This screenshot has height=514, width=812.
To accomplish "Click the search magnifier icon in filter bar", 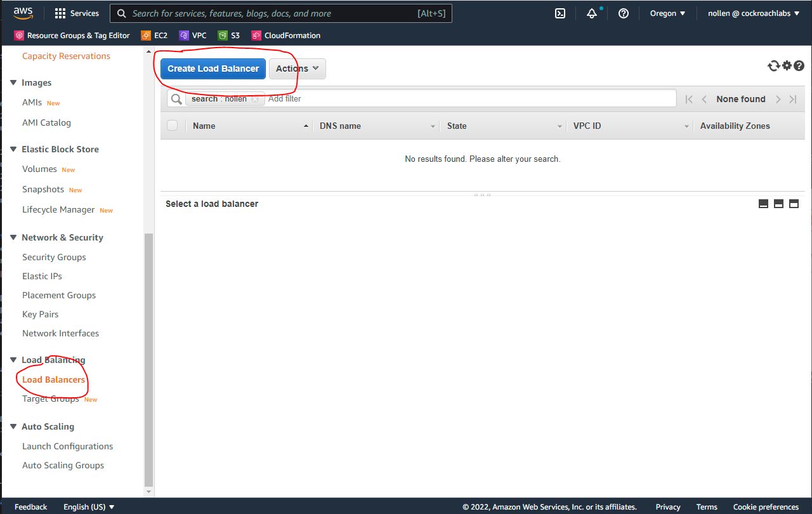I will pos(176,99).
